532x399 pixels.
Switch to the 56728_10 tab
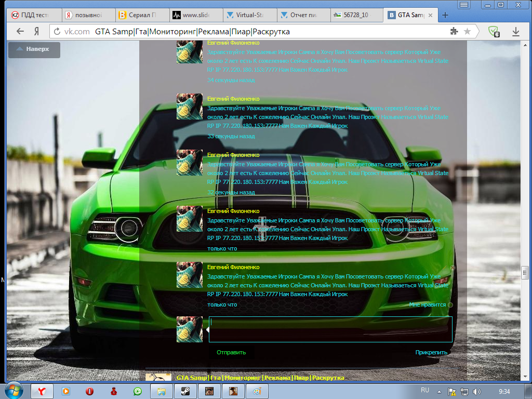click(356, 15)
